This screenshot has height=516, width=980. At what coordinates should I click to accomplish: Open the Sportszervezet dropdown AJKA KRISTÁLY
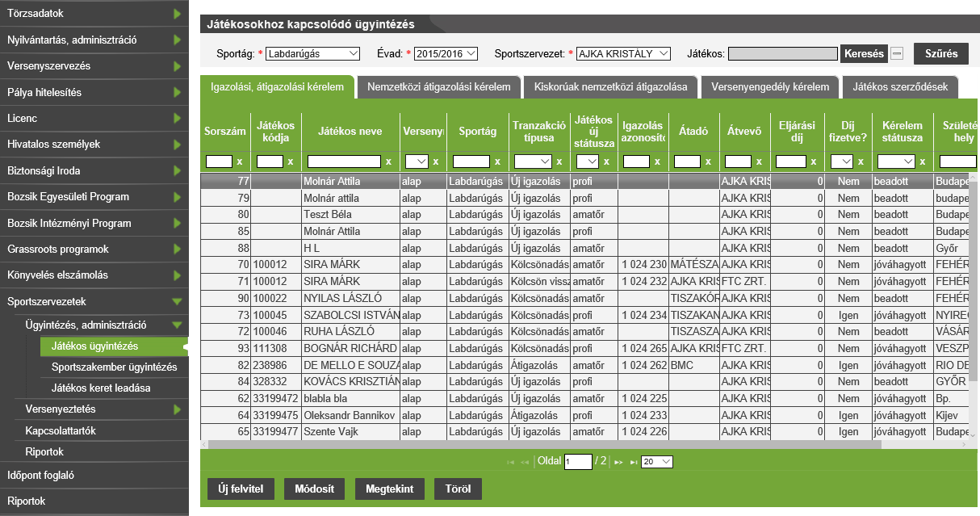tap(624, 54)
